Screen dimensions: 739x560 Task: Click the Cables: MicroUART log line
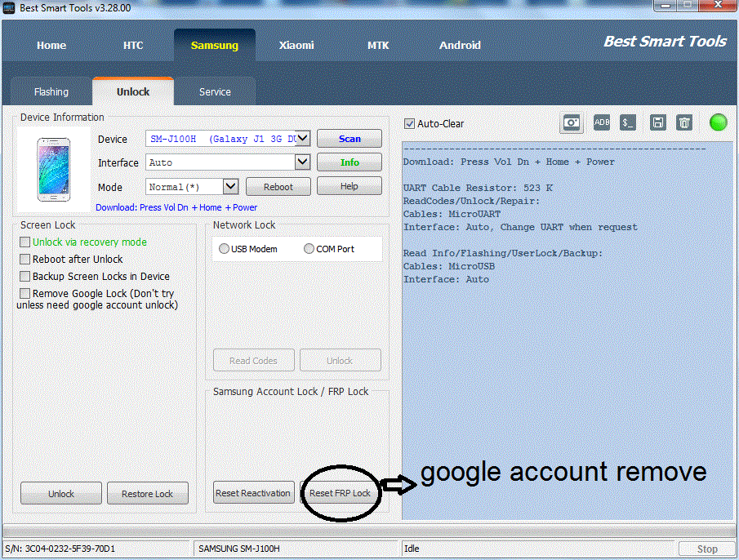[x=452, y=214]
